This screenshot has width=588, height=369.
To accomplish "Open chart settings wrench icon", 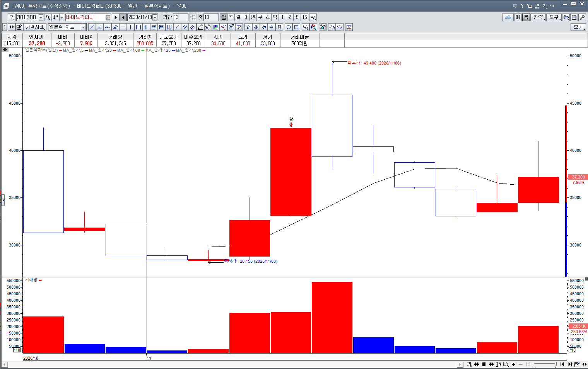I will [x=582, y=17].
